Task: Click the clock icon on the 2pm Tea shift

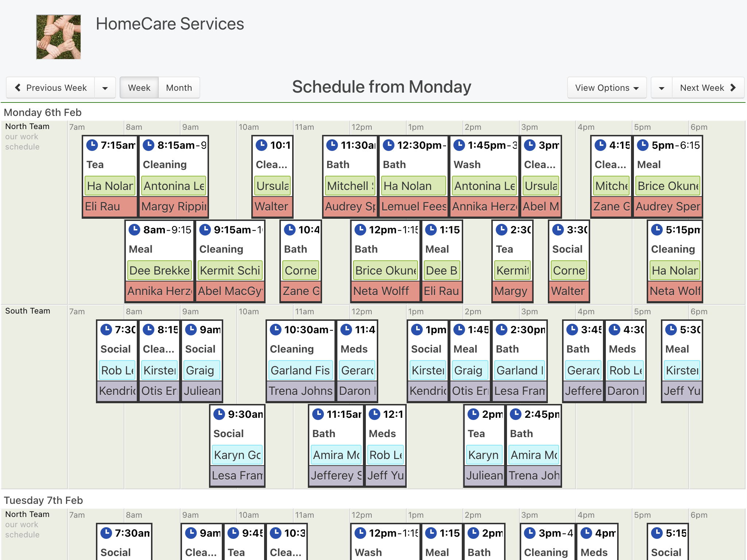Action: (473, 414)
